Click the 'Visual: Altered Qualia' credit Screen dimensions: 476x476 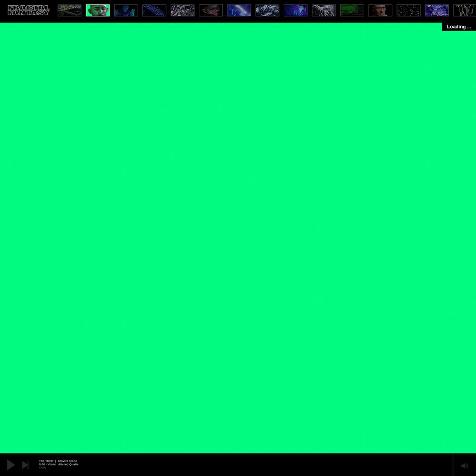pos(63,464)
